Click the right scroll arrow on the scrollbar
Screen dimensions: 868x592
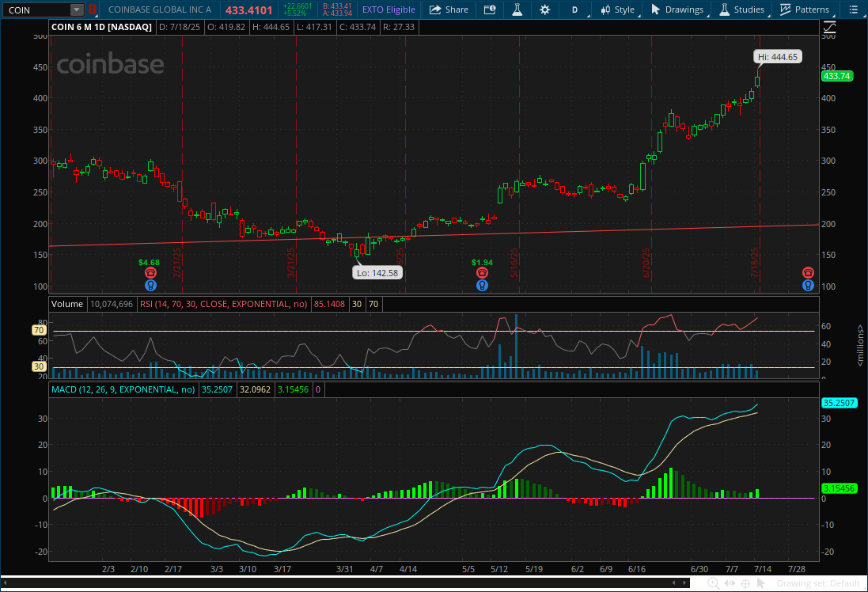point(685,583)
